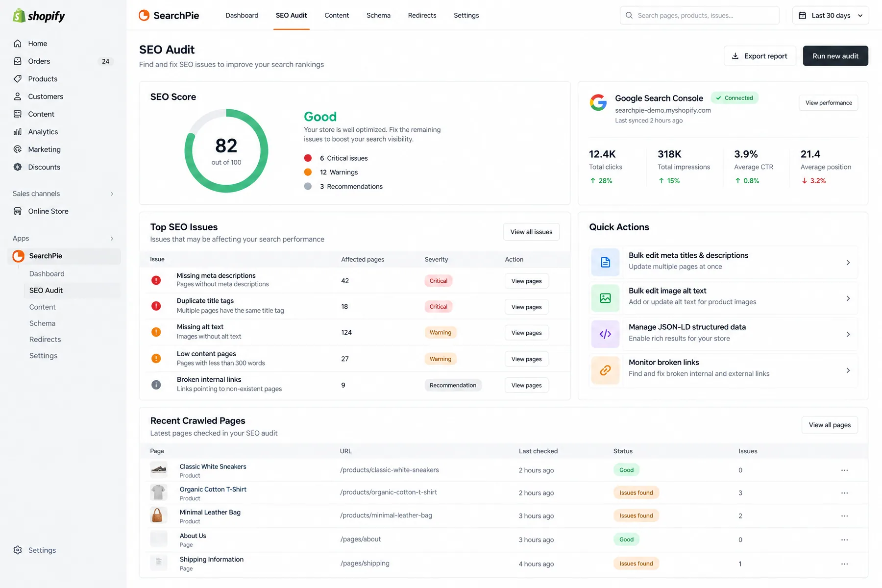The width and height of the screenshot is (882, 588).
Task: Open Bulk edit meta titles via chevron
Action: (848, 263)
